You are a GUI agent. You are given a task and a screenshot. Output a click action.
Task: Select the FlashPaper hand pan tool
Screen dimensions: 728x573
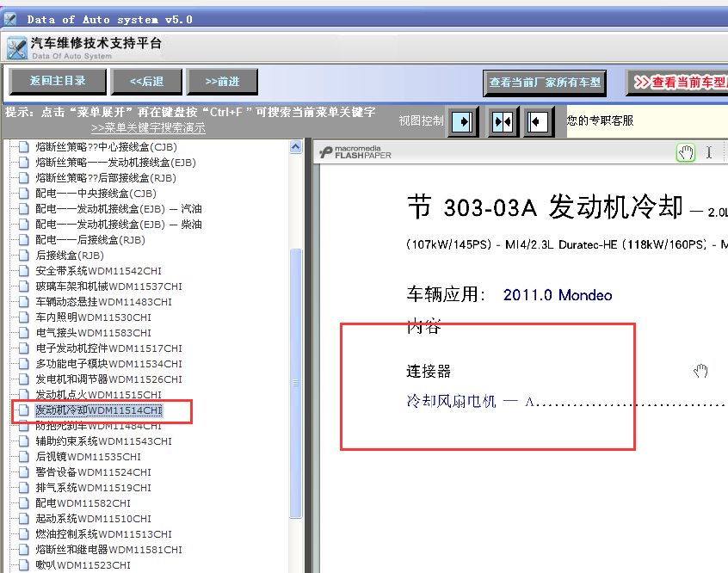[x=686, y=152]
